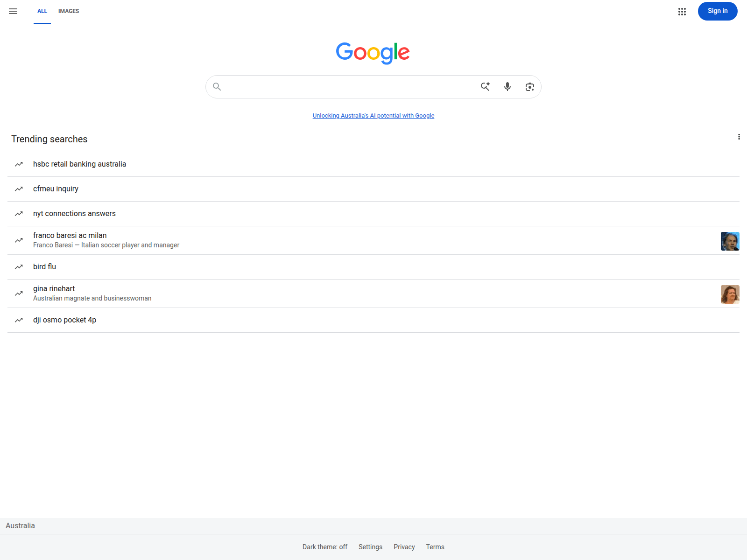Image resolution: width=747 pixels, height=560 pixels.
Task: Start voice search with microphone
Action: pos(507,87)
